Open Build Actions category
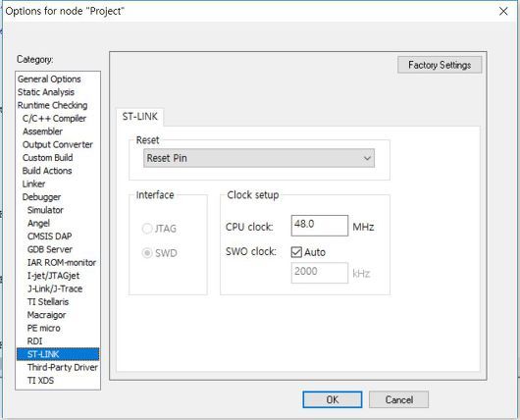Viewport: 520px width, 420px height. click(47, 171)
